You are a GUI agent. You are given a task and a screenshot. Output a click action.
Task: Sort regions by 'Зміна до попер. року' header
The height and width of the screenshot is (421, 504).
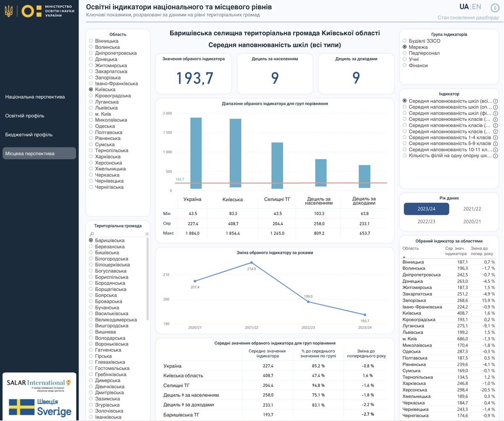point(482,251)
